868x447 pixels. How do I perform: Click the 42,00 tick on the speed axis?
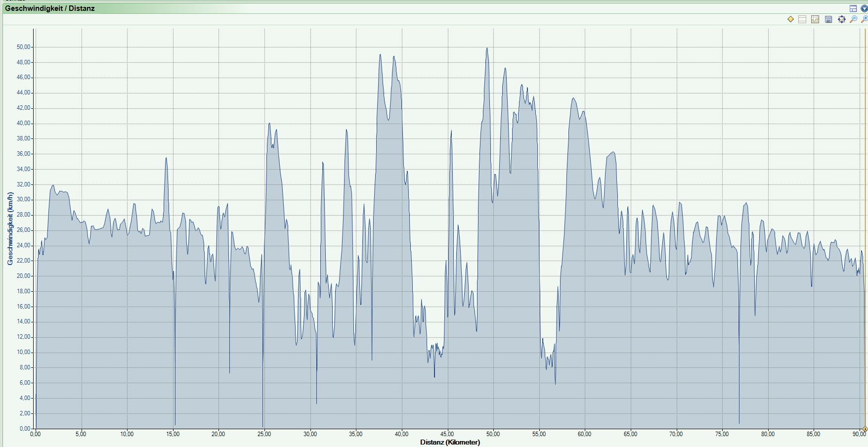(x=24, y=108)
